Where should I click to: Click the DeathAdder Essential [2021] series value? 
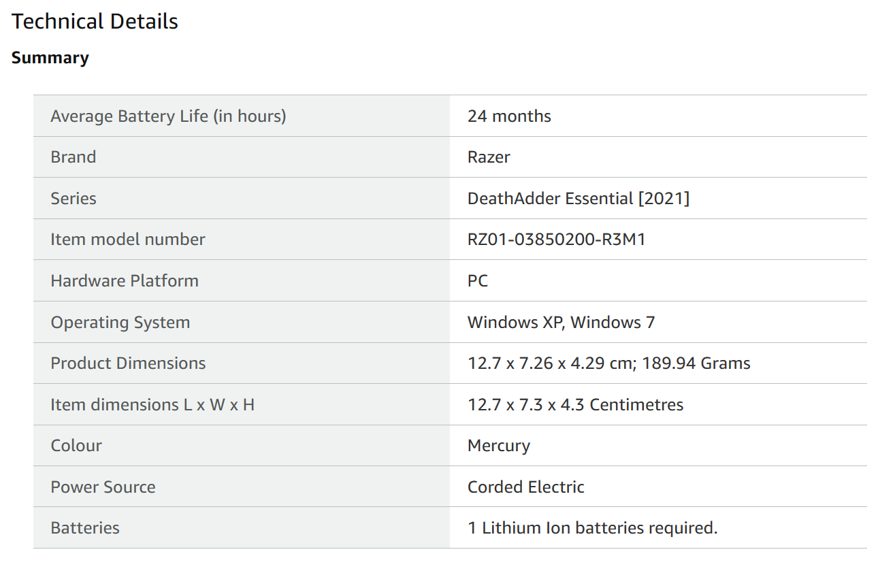578,198
